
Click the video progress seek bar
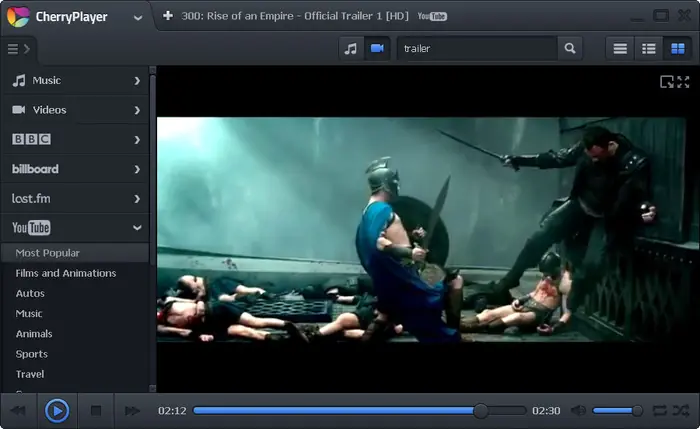359,411
